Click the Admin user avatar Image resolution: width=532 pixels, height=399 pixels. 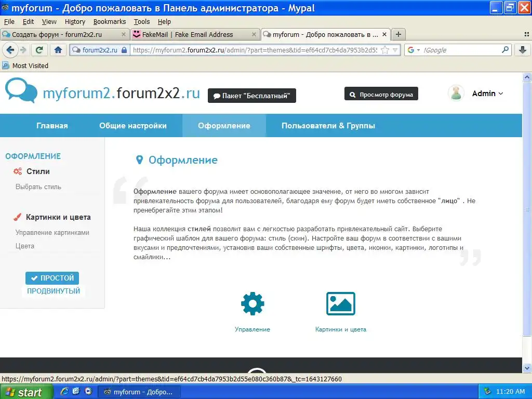pos(456,94)
